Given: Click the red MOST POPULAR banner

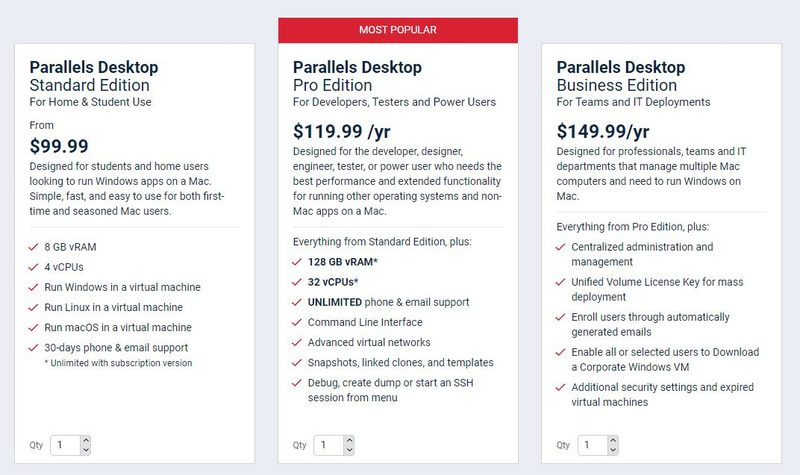Looking at the screenshot, I should pos(398,31).
